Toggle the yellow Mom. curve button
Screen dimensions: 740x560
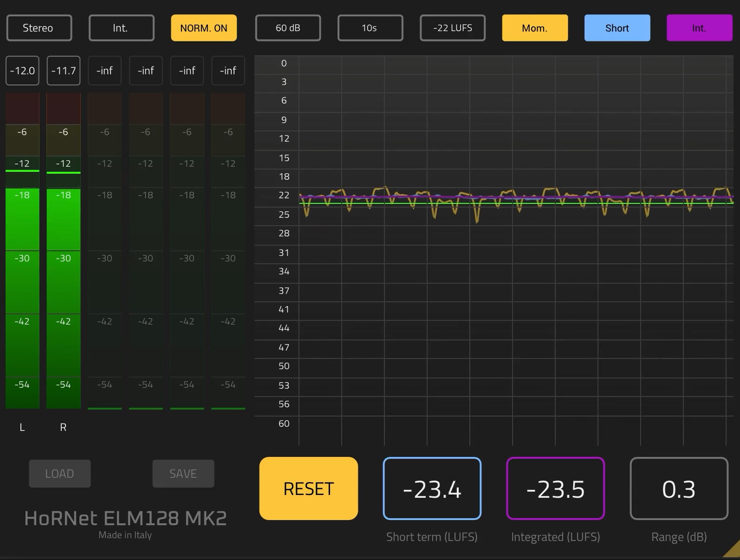click(x=535, y=28)
